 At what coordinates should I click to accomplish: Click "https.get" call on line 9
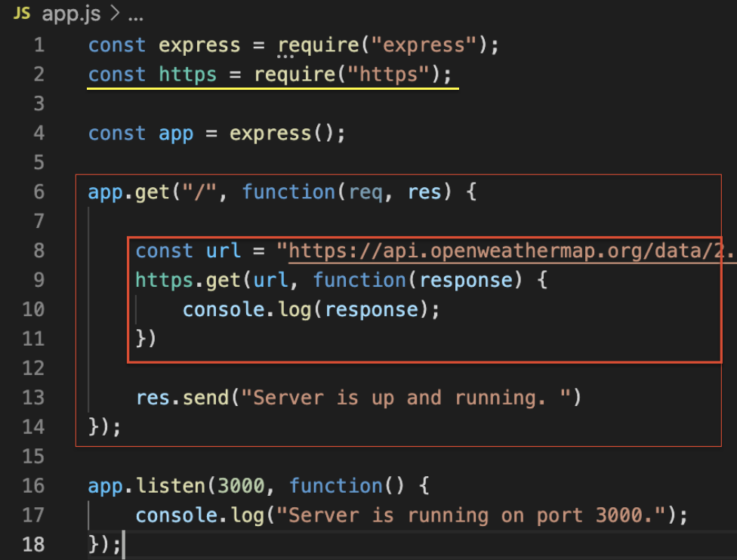point(188,281)
